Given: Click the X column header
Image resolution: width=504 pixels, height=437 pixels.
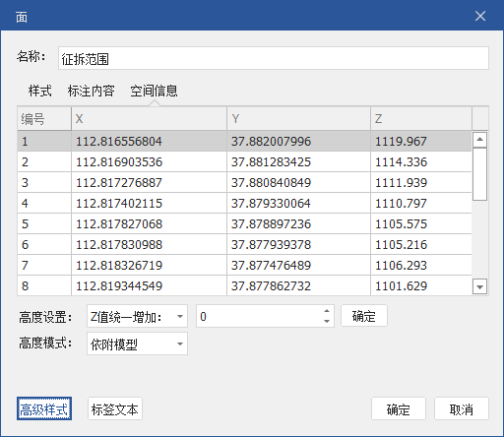Looking at the screenshot, I should point(149,118).
